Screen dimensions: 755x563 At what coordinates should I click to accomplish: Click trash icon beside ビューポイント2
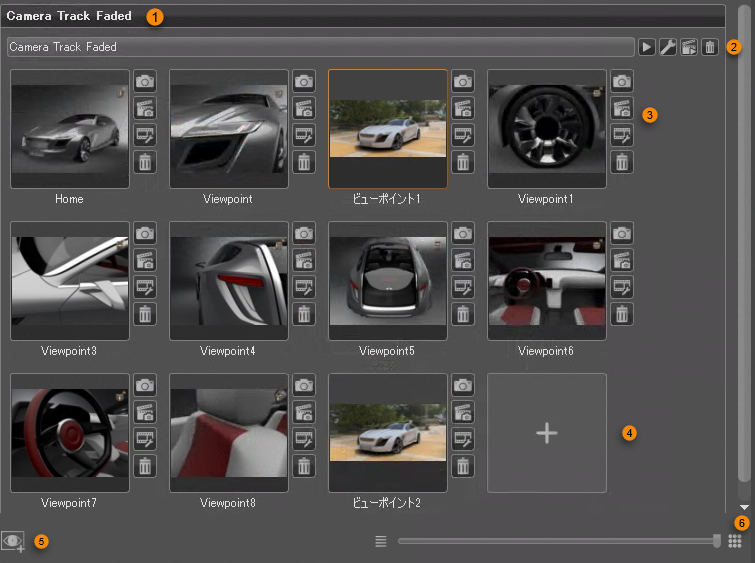pyautogui.click(x=463, y=466)
